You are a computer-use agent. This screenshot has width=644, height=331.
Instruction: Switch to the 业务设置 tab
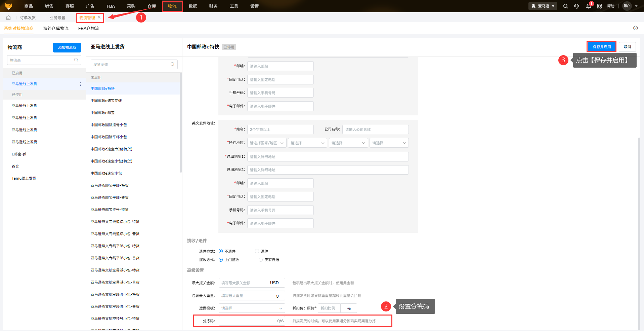point(57,17)
